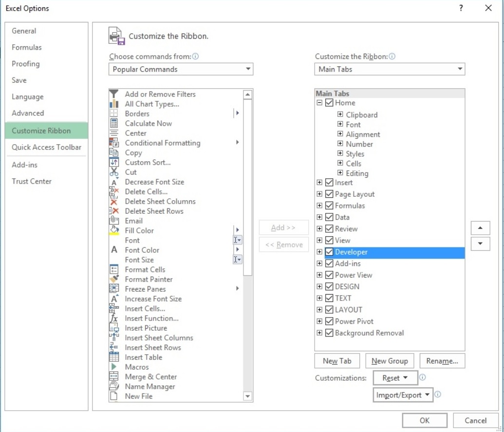The image size is (504, 432).
Task: Select the Insert Picture icon
Action: pos(114,328)
